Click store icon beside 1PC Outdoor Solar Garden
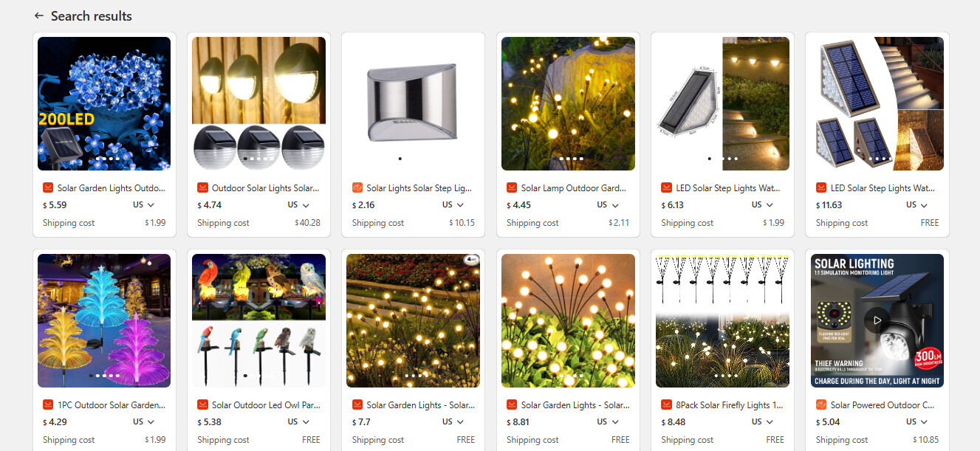Screen dimensions: 980x451 48,405
